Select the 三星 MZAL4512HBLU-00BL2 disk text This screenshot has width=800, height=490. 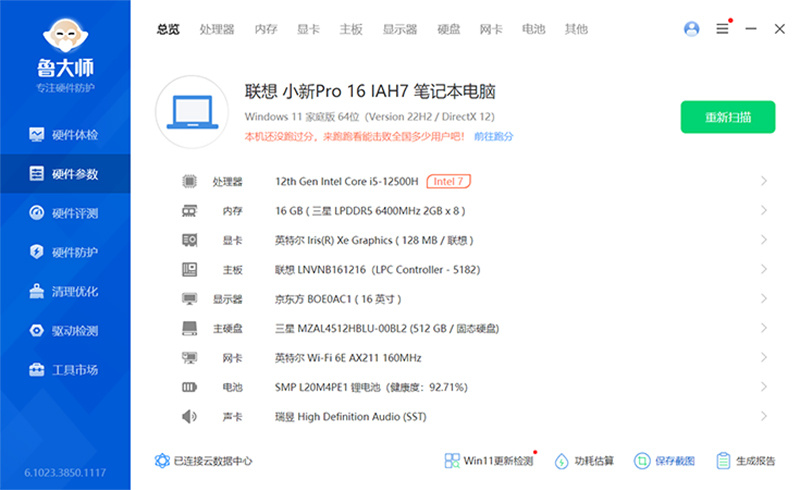coord(387,328)
